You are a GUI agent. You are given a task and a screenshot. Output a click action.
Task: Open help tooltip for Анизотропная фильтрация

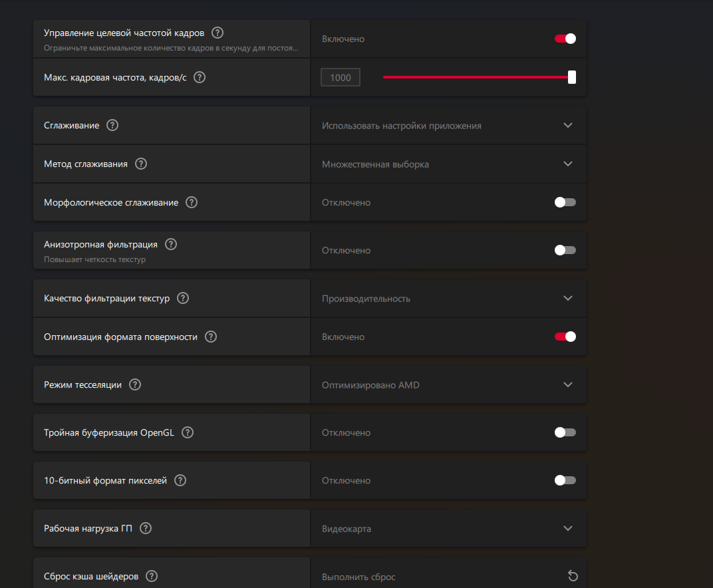coord(171,244)
